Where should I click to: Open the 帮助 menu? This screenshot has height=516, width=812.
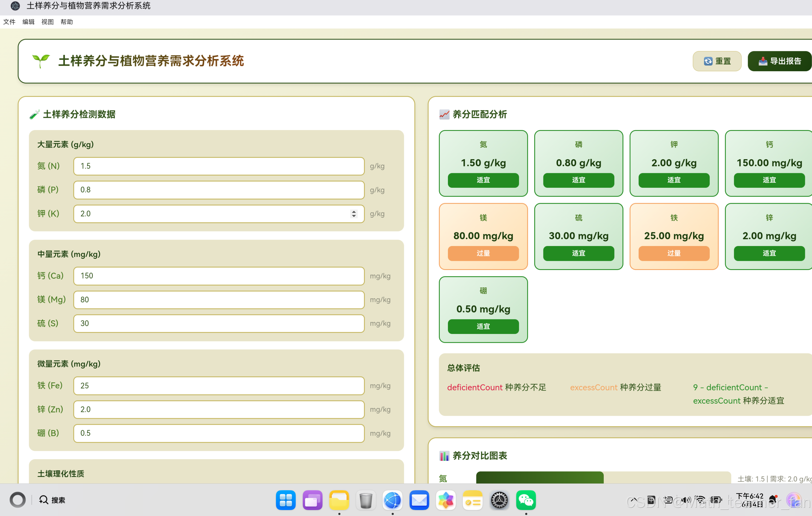pos(67,22)
